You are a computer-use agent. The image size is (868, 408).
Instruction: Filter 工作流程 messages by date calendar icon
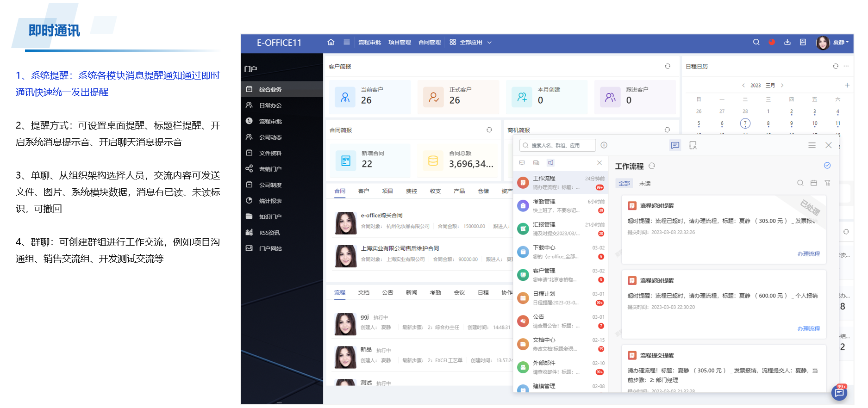[x=814, y=183]
